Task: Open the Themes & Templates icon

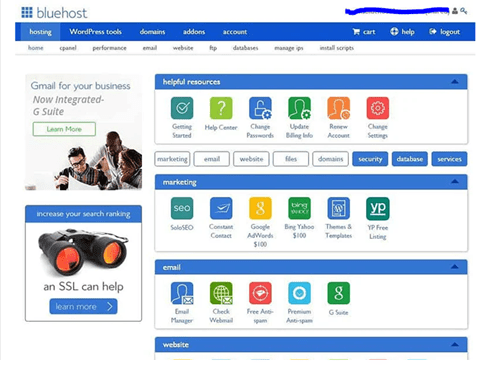Action: [x=339, y=208]
